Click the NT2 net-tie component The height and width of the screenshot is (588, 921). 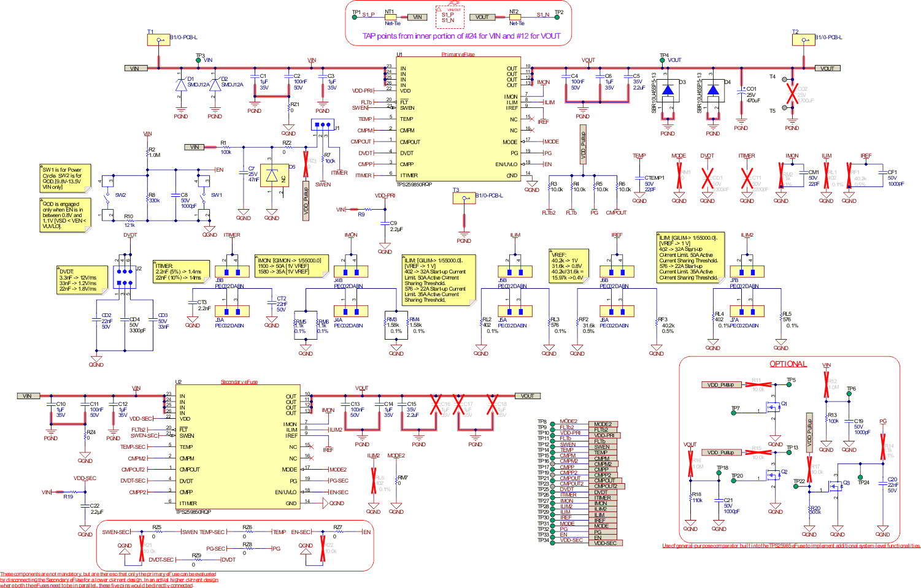pos(515,17)
